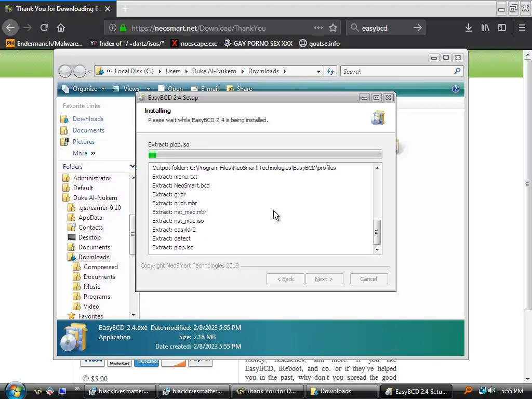Open Firefox library icon
The height and width of the screenshot is (399, 532).
tap(485, 28)
